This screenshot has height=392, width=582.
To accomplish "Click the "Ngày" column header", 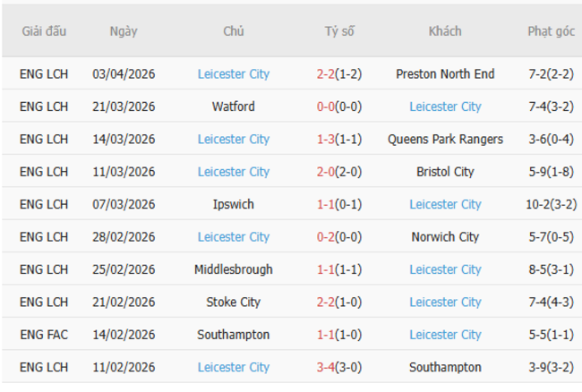I will click(124, 31).
